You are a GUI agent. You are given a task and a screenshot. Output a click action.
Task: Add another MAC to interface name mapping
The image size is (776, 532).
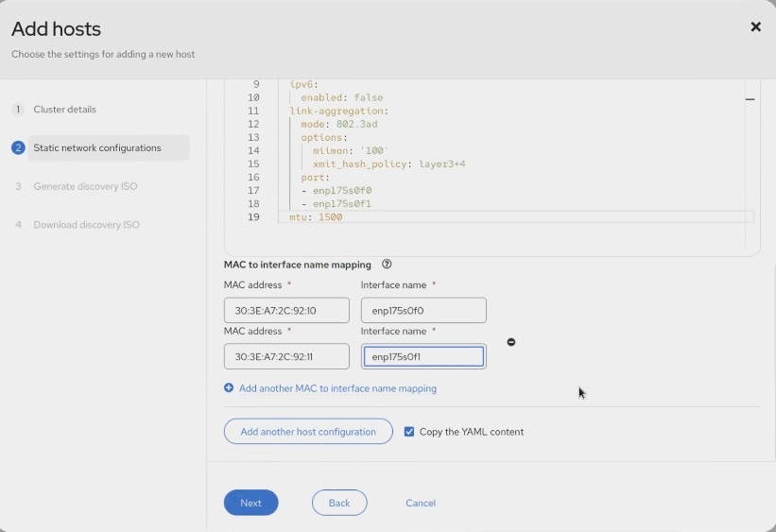(x=337, y=388)
